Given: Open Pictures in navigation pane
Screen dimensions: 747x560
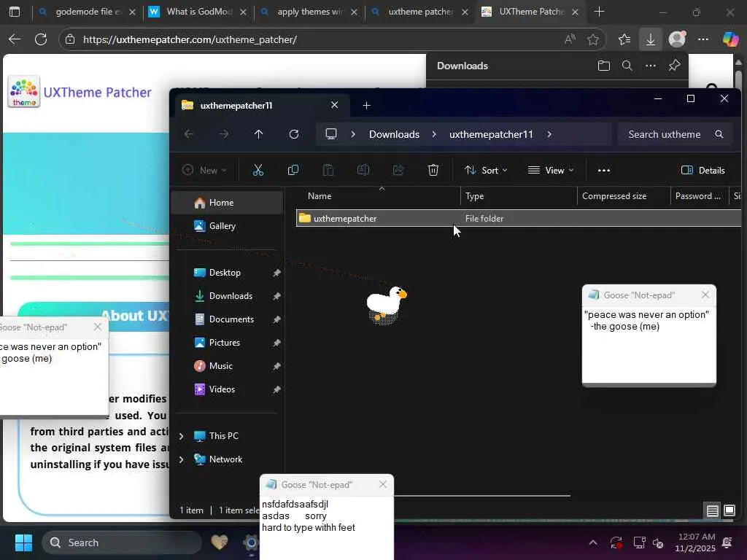Looking at the screenshot, I should click(x=228, y=343).
